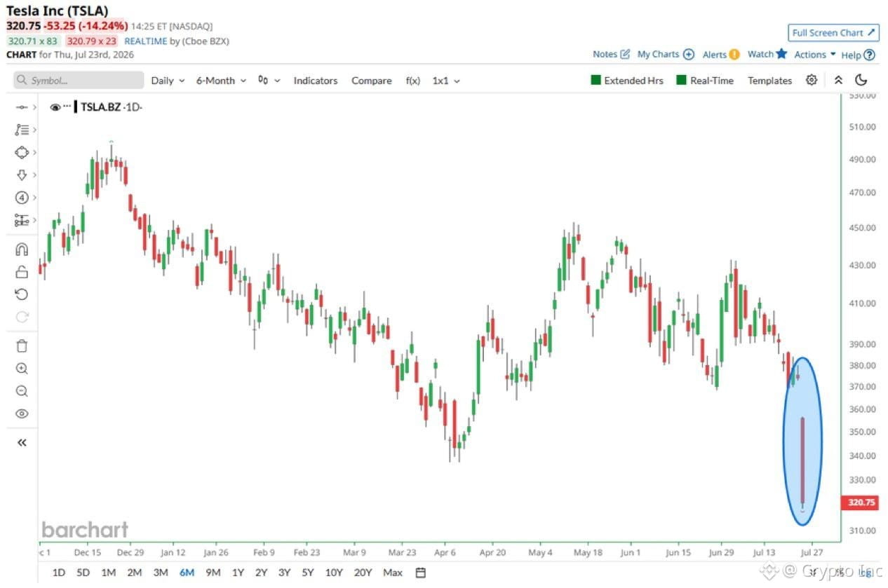Click the red 320.75 price label on axis
888x588 pixels.
[861, 502]
